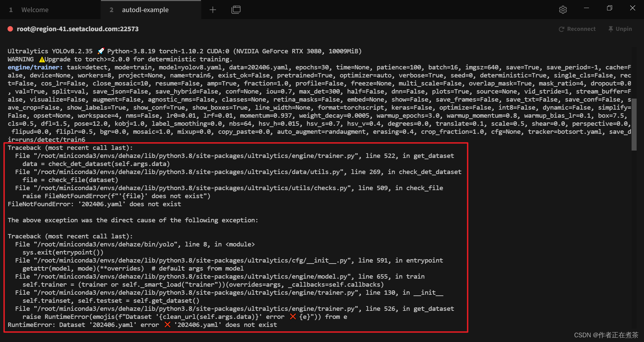This screenshot has height=342, width=644.
Task: Click the rocket emoji in Ultralytics line
Action: [100, 51]
